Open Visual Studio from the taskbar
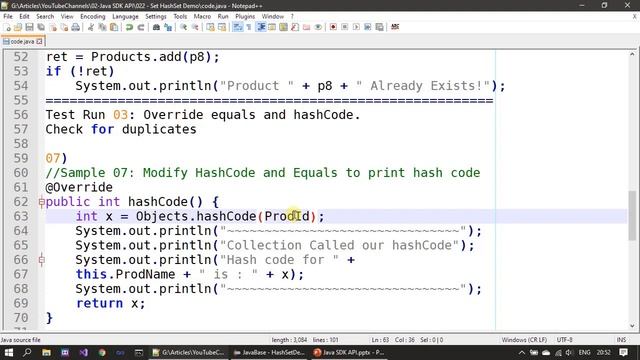Screen dimensions: 640x360 point(84,353)
